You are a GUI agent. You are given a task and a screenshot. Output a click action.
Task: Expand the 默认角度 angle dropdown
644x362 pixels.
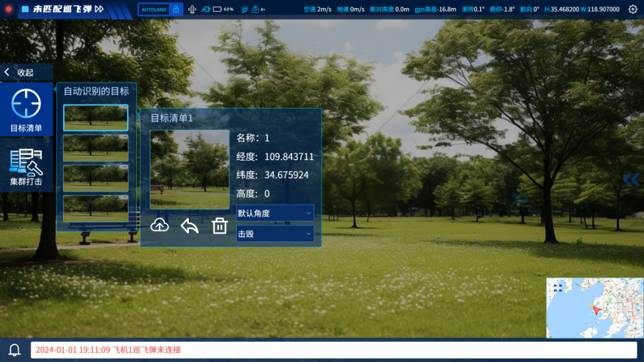click(275, 213)
